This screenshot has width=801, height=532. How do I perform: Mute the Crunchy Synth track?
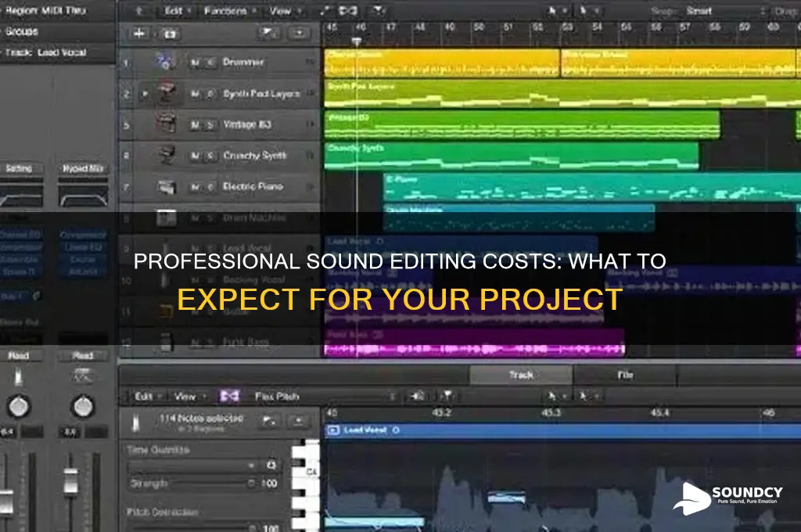pos(195,156)
